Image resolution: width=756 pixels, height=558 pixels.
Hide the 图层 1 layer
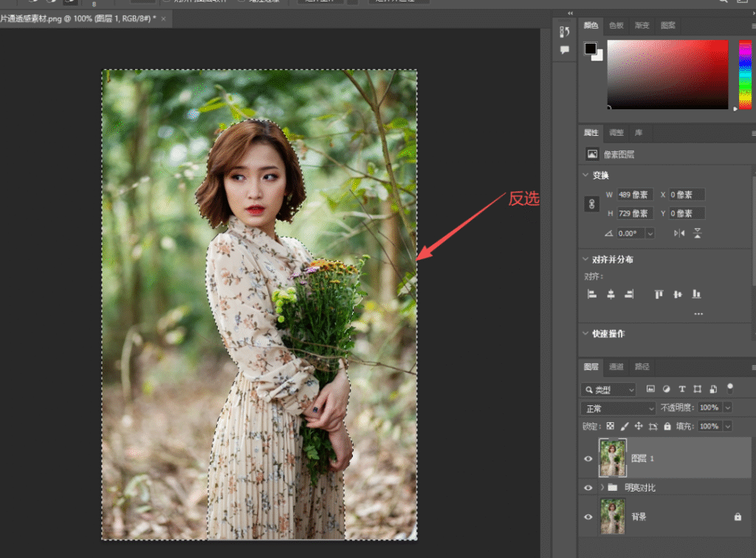(588, 459)
